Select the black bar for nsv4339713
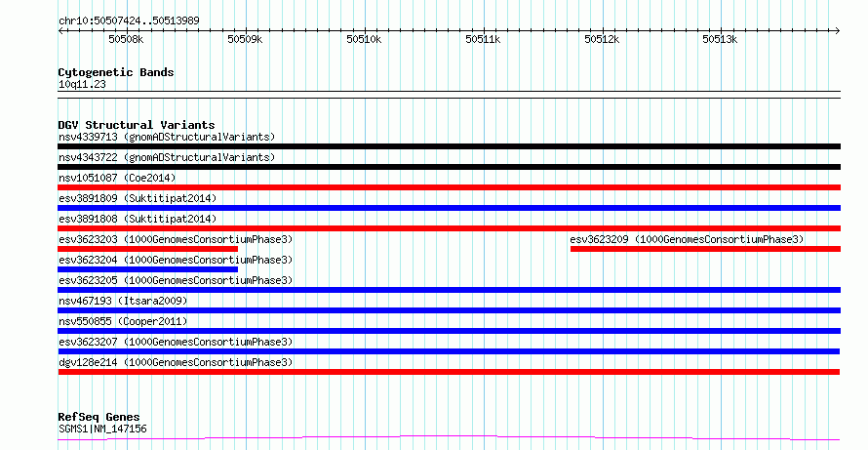This screenshot has height=450, width=868. pos(449,146)
